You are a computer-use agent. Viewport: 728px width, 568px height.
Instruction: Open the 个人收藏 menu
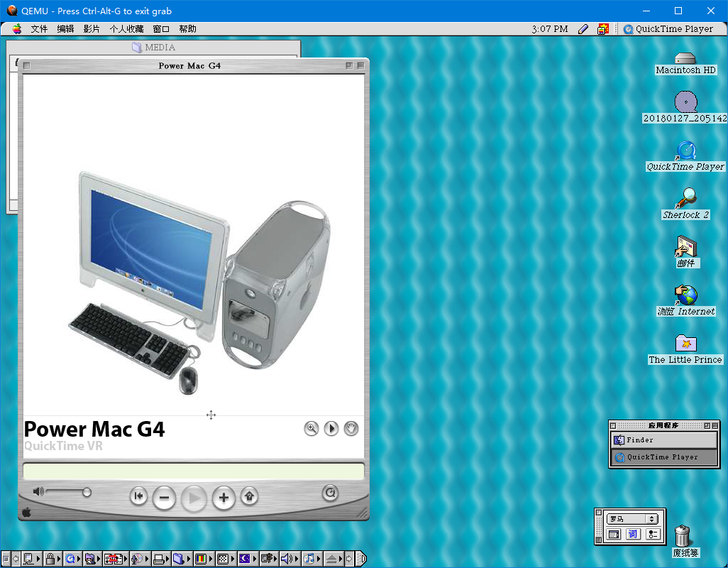pyautogui.click(x=126, y=29)
